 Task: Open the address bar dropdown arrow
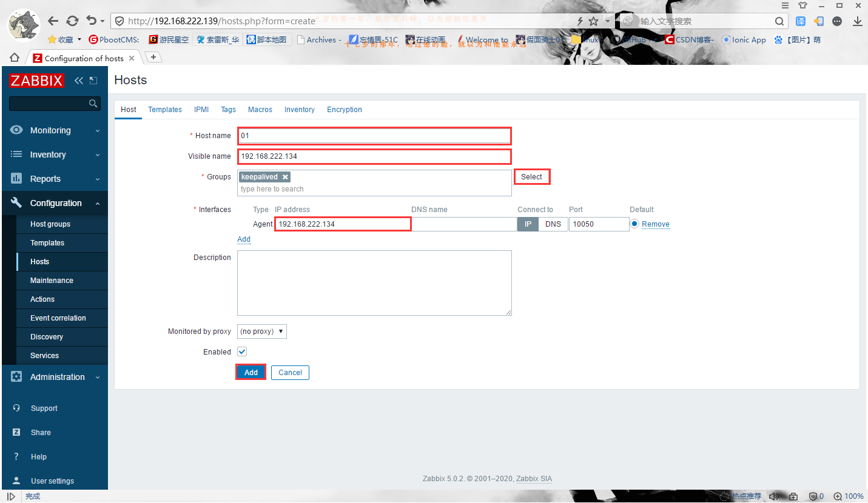click(608, 21)
